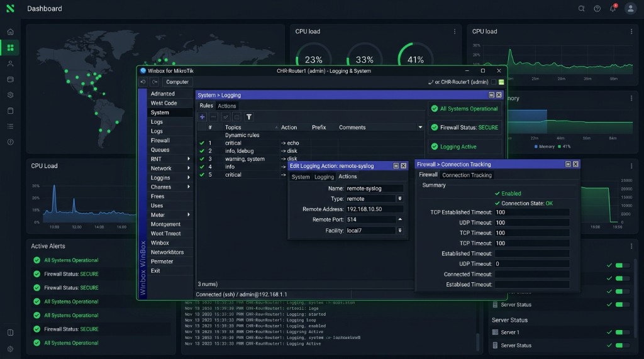Expand the Meter submenu arrow
Image resolution: width=644 pixels, height=359 pixels.
[189, 215]
